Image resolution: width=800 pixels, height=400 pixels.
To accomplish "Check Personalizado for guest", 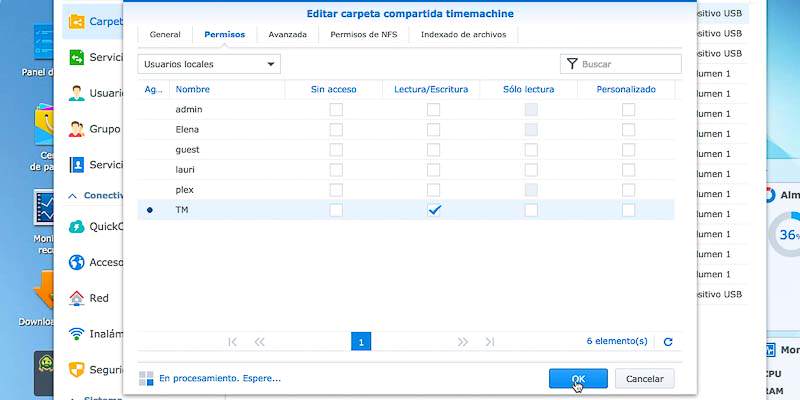I will 629,149.
